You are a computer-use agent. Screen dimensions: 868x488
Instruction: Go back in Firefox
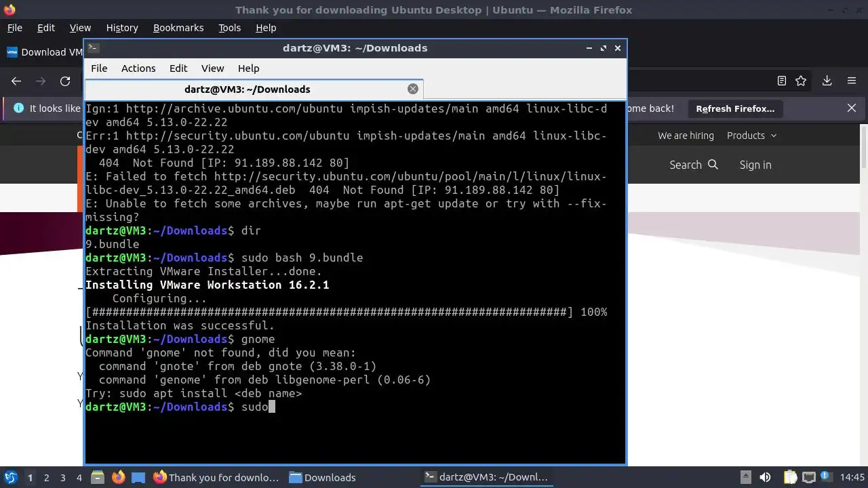click(x=16, y=81)
